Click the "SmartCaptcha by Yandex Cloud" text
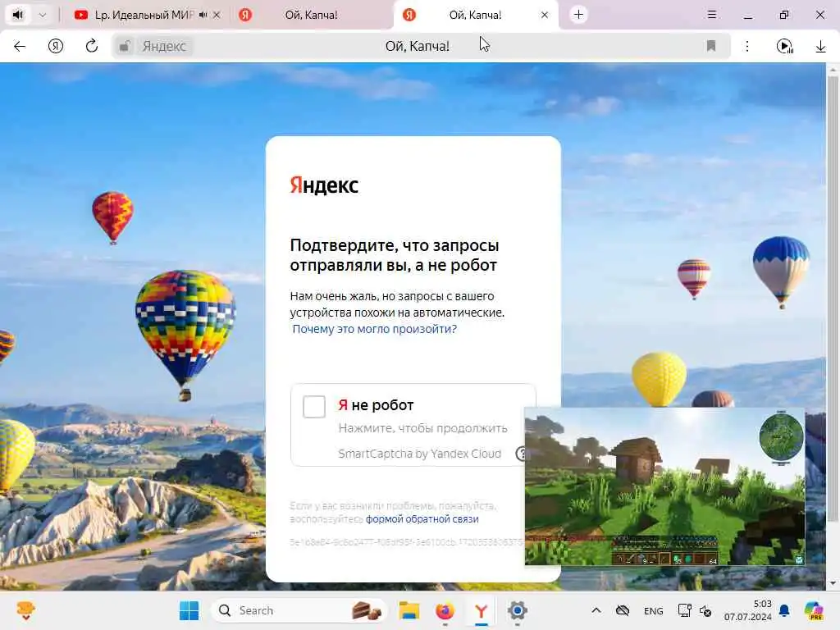This screenshot has height=630, width=840. [419, 454]
